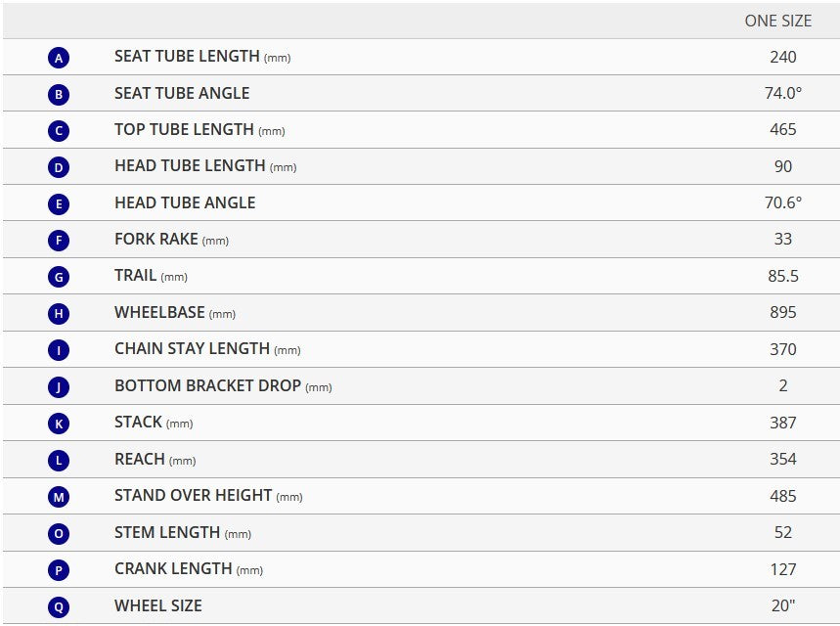Image resolution: width=840 pixels, height=626 pixels.
Task: Select the M badge for Stand Over Height
Action: coord(59,497)
